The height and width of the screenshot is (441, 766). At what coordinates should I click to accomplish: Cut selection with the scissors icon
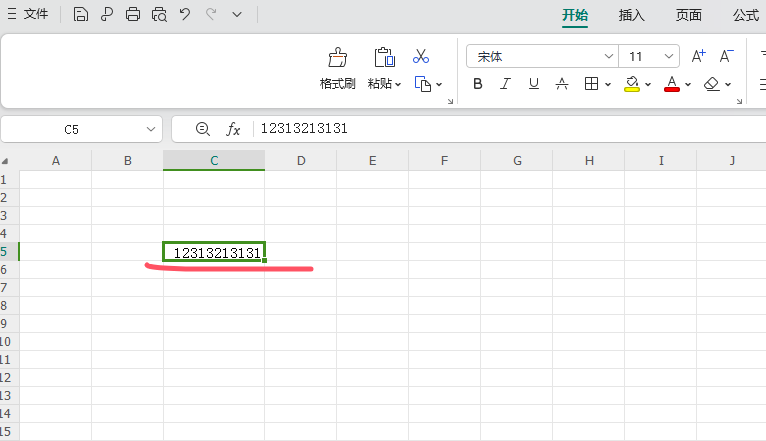coord(421,56)
